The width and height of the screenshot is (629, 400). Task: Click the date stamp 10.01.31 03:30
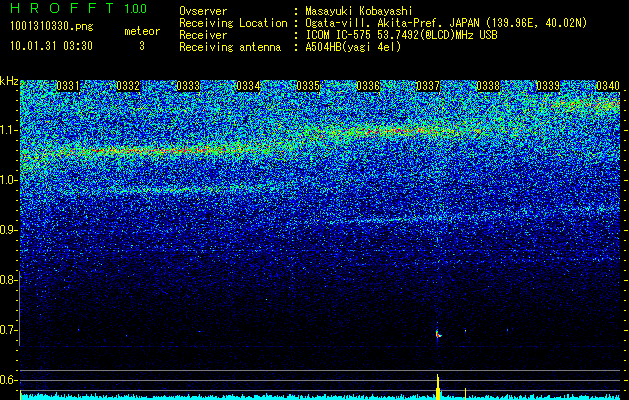tap(51, 46)
